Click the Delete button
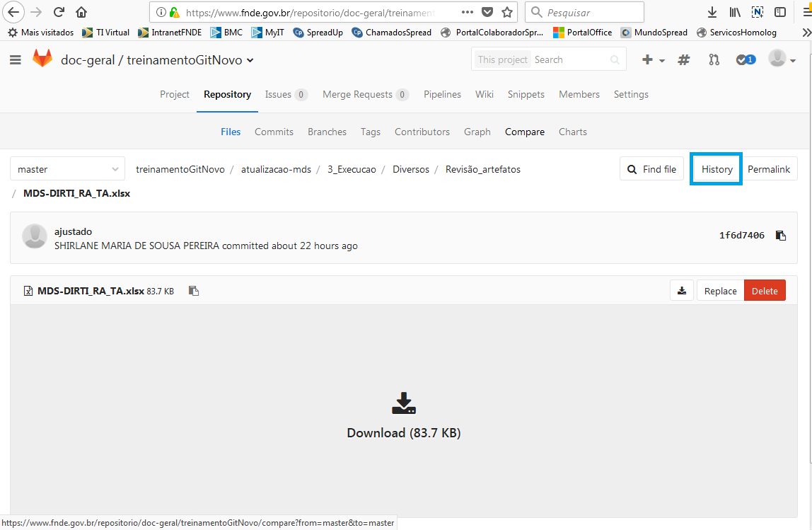 click(765, 290)
